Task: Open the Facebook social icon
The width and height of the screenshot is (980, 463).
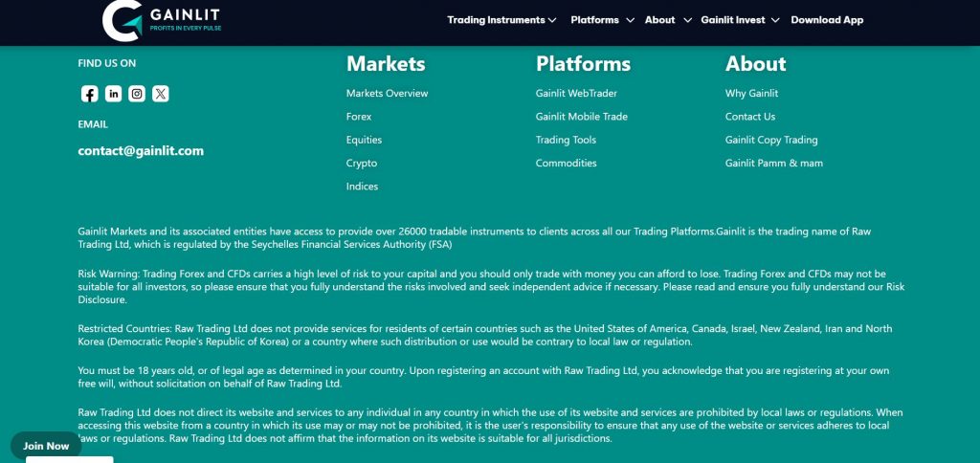Action: pyautogui.click(x=89, y=94)
